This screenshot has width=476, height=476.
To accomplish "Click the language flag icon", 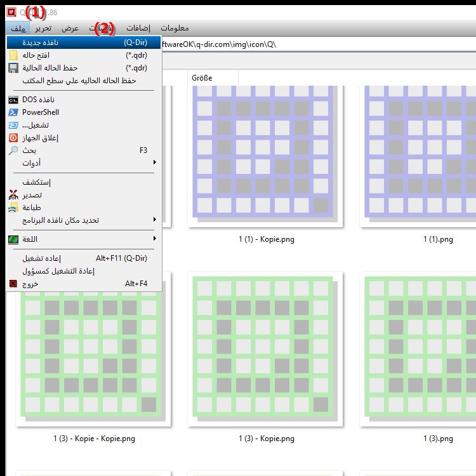I will [x=13, y=239].
